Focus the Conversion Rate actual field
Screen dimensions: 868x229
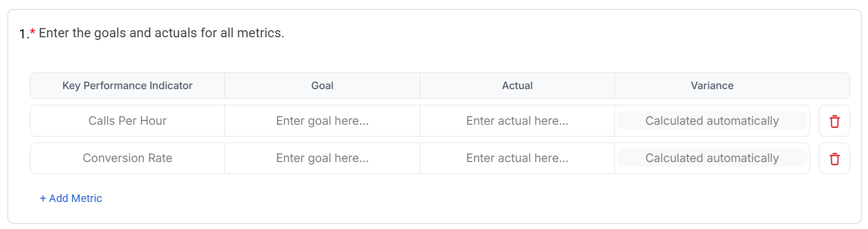click(517, 158)
